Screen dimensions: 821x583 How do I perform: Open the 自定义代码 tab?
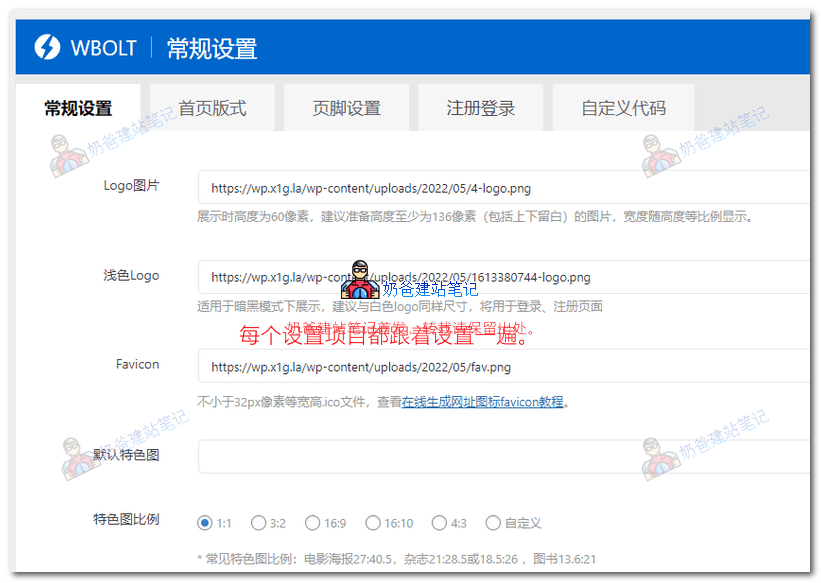[623, 107]
